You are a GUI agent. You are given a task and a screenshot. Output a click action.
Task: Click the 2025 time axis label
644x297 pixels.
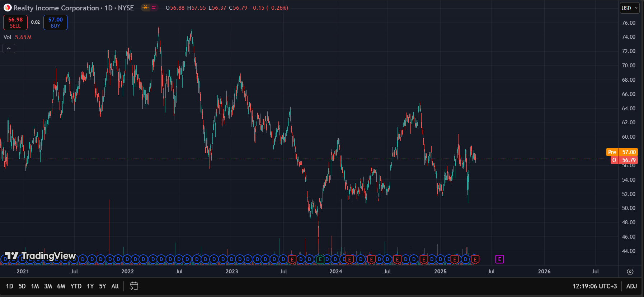[440, 272]
